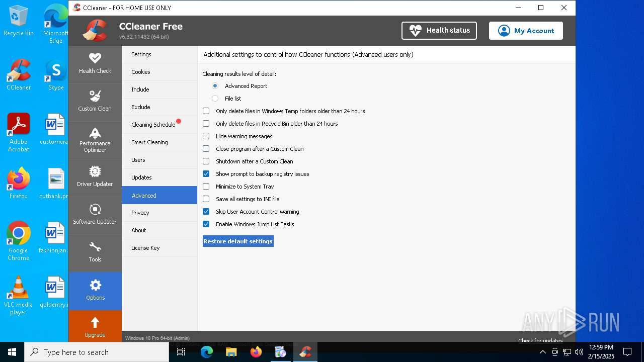This screenshot has width=644, height=362.
Task: Enable only delete Windows Temp files older than 24 hours
Action: pyautogui.click(x=206, y=111)
